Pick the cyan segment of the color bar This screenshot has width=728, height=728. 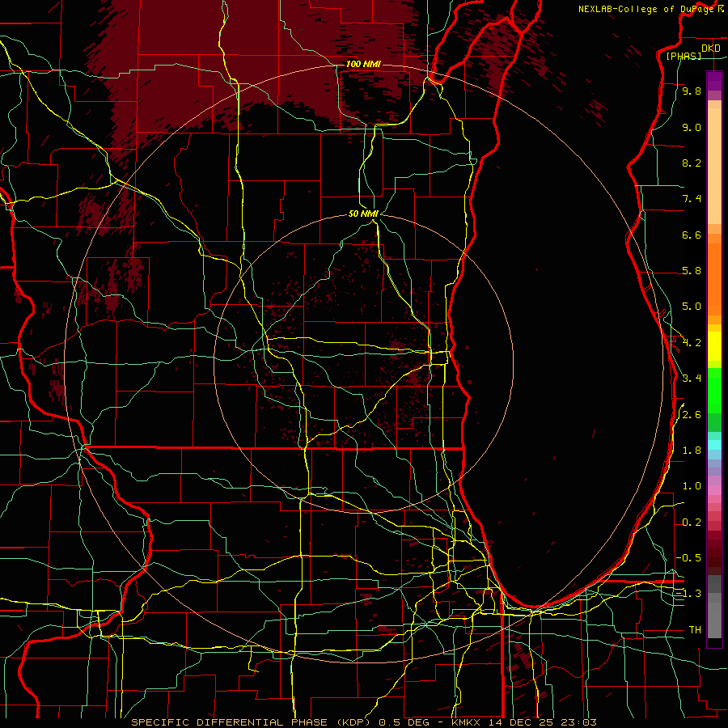pos(714,445)
